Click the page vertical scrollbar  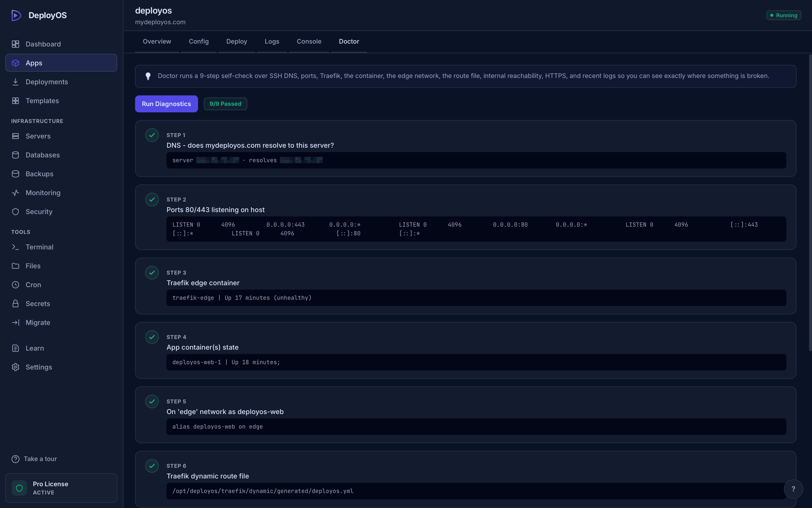click(x=810, y=203)
